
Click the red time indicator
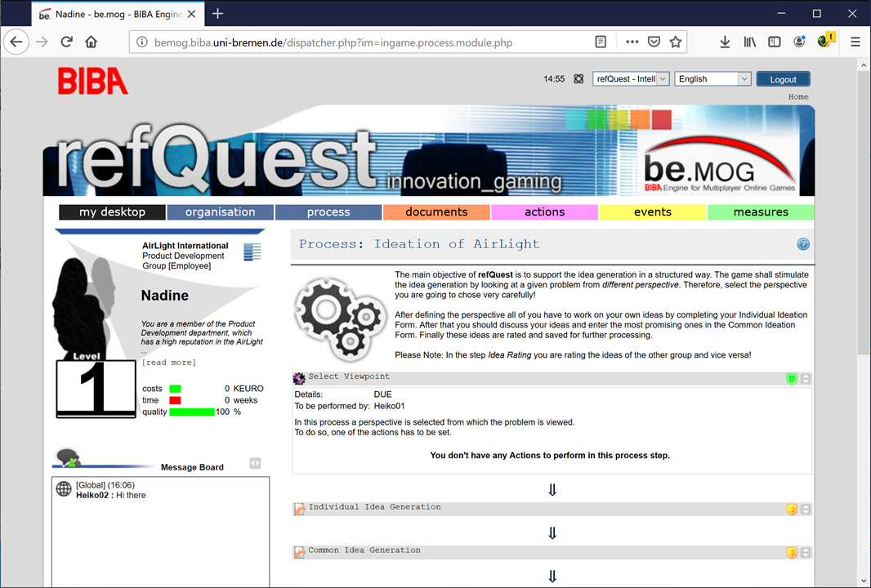click(x=175, y=400)
